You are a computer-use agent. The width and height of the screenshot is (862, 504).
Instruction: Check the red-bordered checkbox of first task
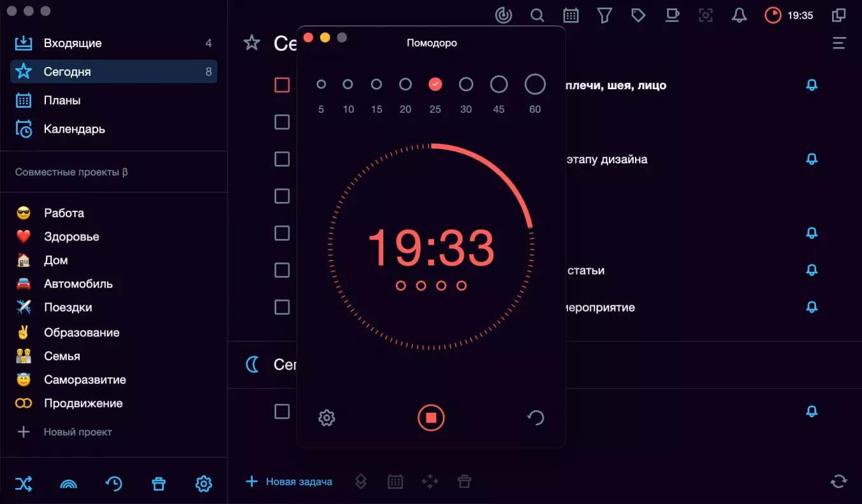tap(282, 85)
